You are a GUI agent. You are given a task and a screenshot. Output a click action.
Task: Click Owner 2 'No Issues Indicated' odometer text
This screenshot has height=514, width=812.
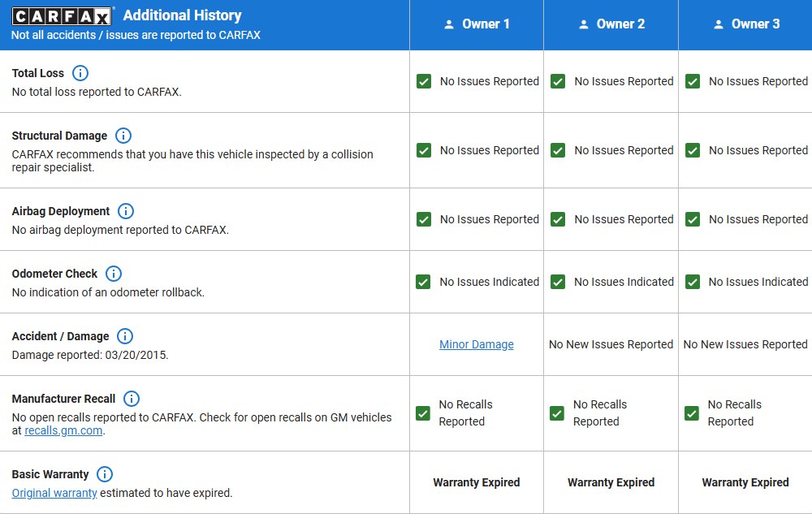[624, 282]
